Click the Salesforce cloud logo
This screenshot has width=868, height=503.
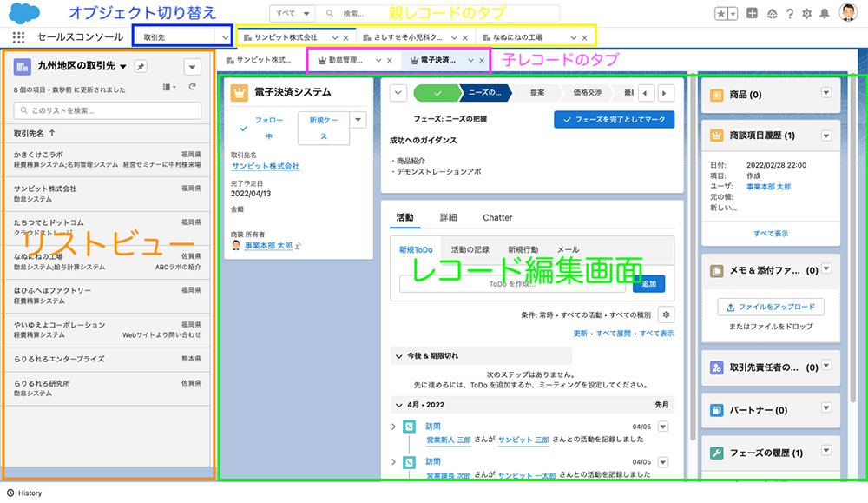pyautogui.click(x=24, y=13)
